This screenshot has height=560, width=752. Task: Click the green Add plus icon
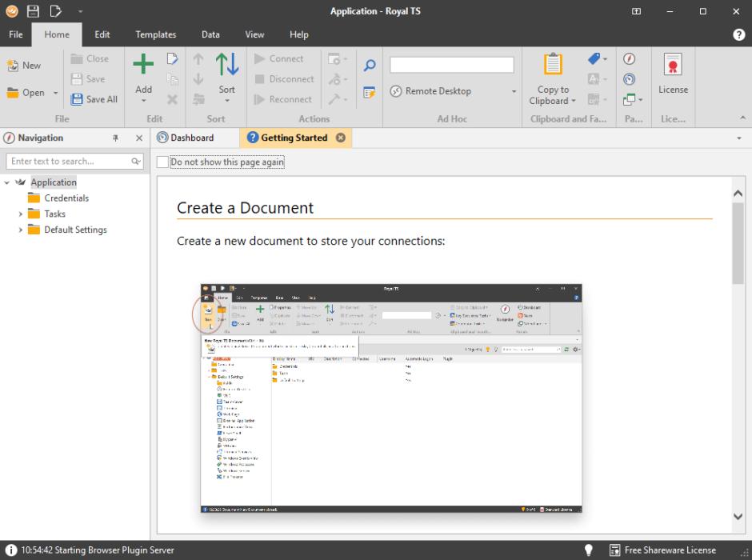pos(143,64)
